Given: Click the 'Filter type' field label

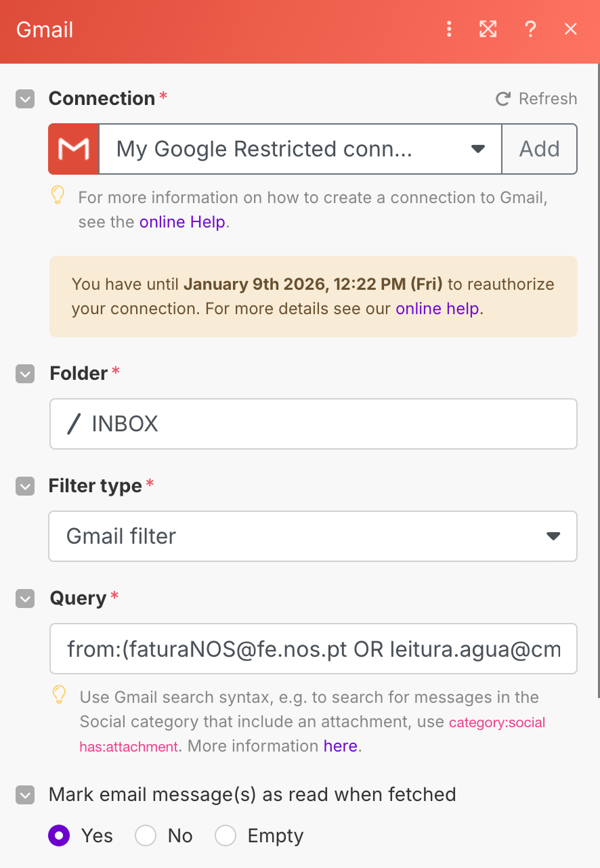Looking at the screenshot, I should tap(95, 485).
